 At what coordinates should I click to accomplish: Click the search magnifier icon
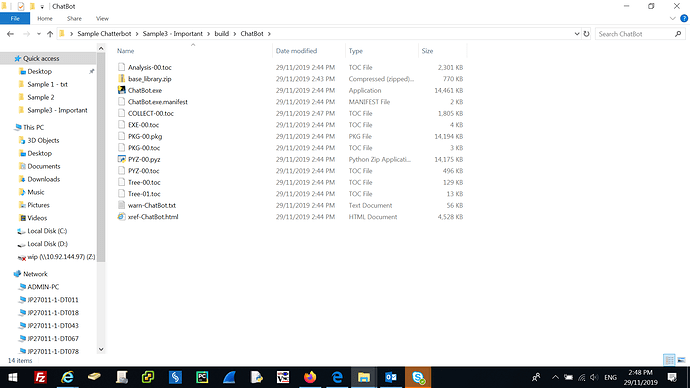(678, 34)
